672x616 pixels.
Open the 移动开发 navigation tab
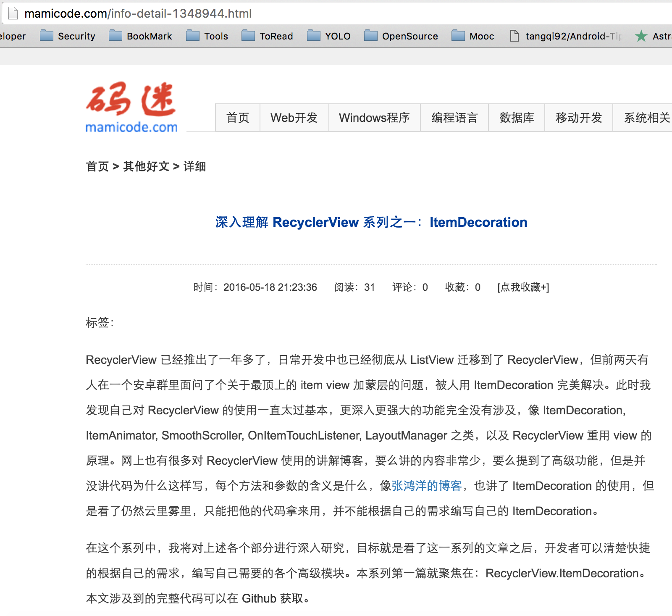point(579,118)
